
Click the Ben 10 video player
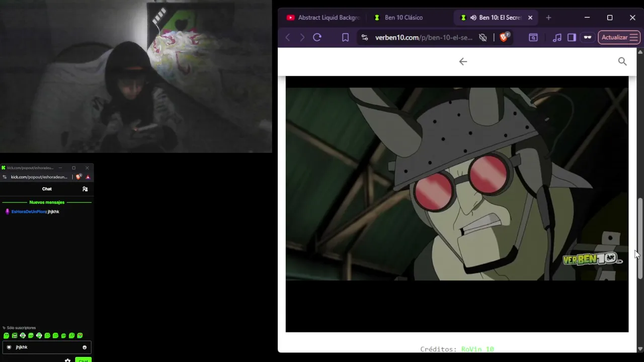click(457, 204)
